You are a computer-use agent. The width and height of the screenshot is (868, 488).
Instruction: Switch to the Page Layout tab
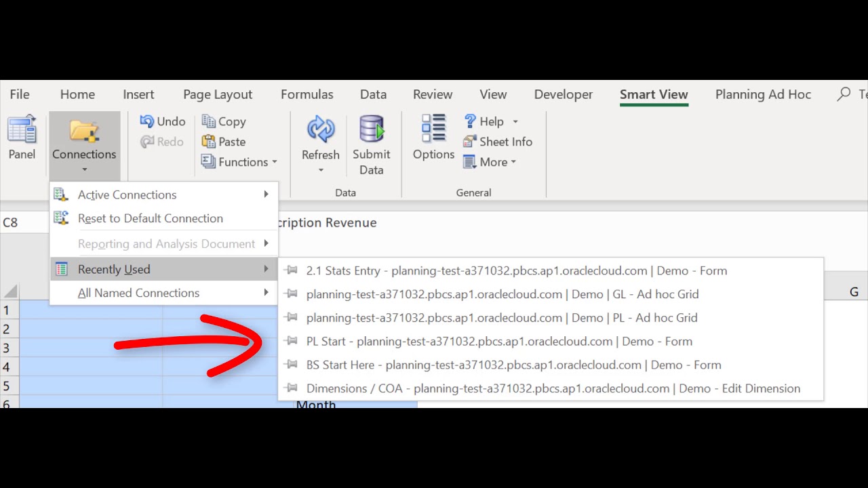point(218,94)
